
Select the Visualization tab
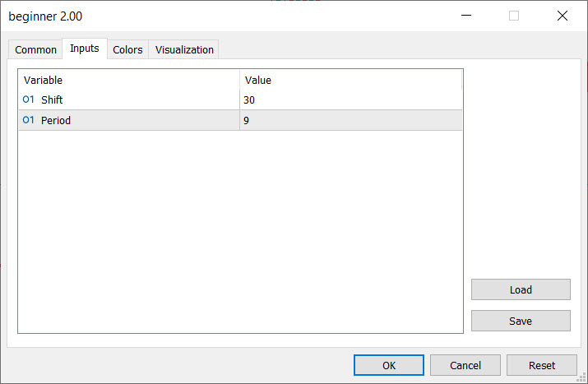[x=184, y=49]
